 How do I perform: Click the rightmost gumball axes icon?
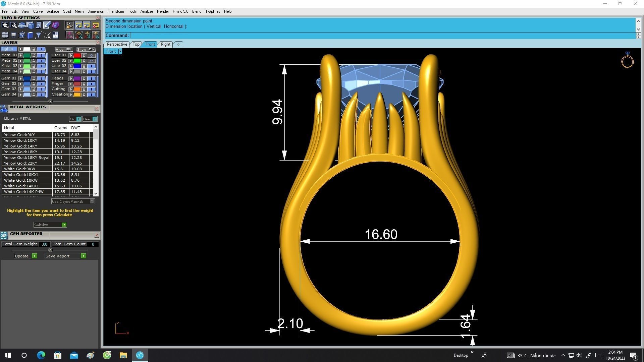[x=96, y=35]
